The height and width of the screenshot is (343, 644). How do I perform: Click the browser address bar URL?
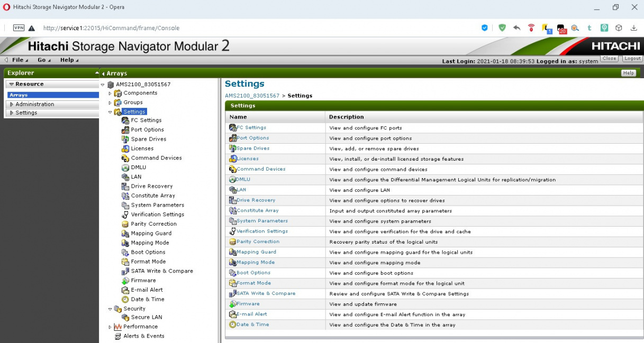111,28
